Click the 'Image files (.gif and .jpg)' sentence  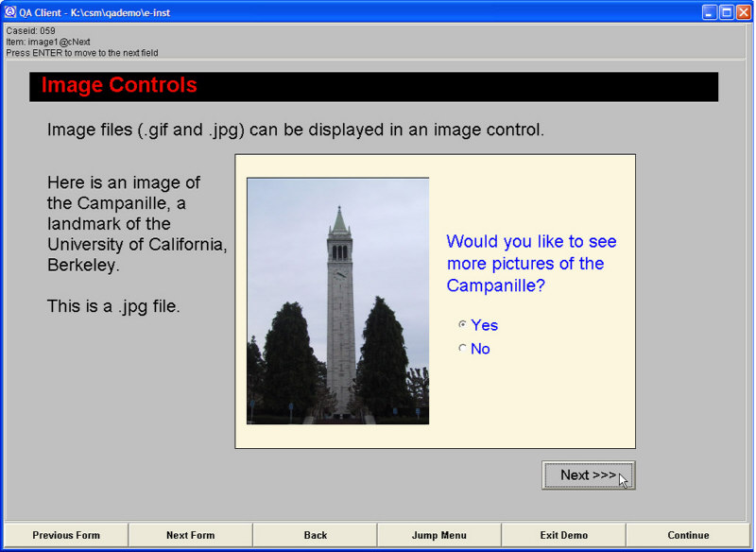pyautogui.click(x=296, y=130)
